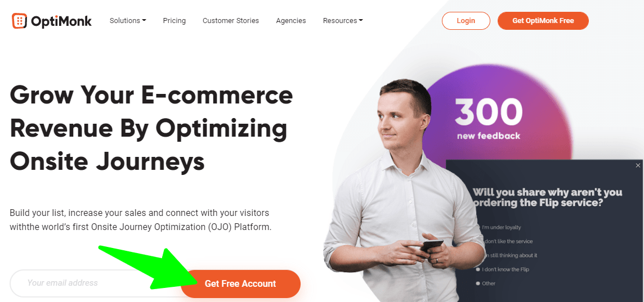Go to Customer Stories
Viewport: 644px width, 302px height.
coord(231,20)
